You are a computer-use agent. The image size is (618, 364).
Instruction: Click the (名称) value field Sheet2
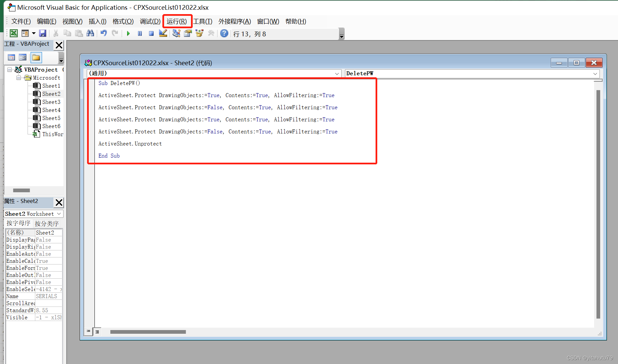point(48,233)
